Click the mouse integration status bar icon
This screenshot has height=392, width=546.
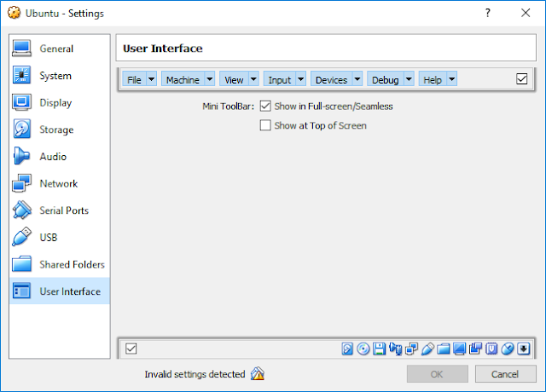(x=508, y=349)
